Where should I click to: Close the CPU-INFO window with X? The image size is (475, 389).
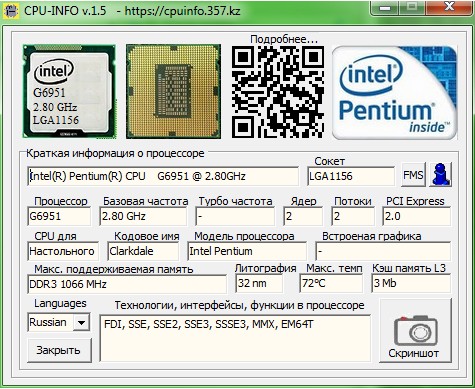450,7
